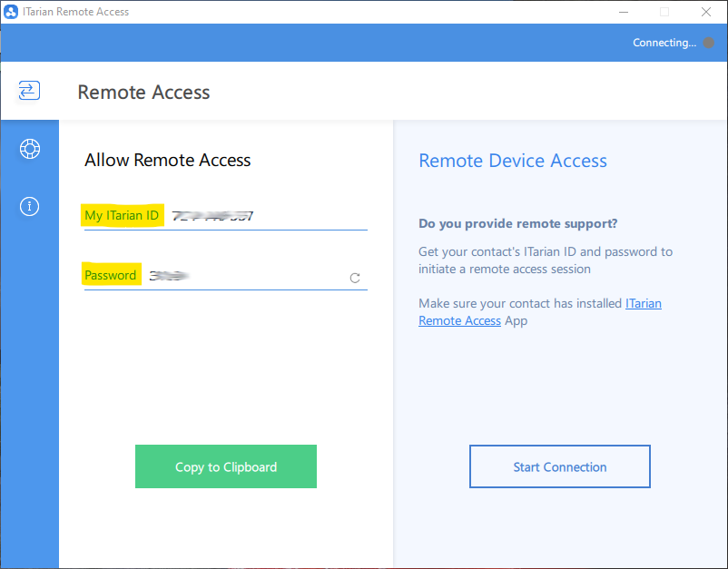Click the ITarian logo in title bar
Image resolution: width=728 pixels, height=569 pixels.
(x=11, y=12)
